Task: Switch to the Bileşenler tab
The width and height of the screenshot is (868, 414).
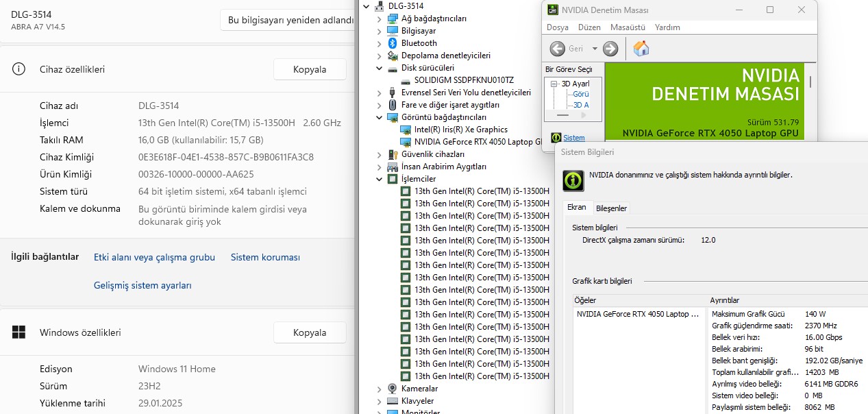Action: pyautogui.click(x=611, y=208)
